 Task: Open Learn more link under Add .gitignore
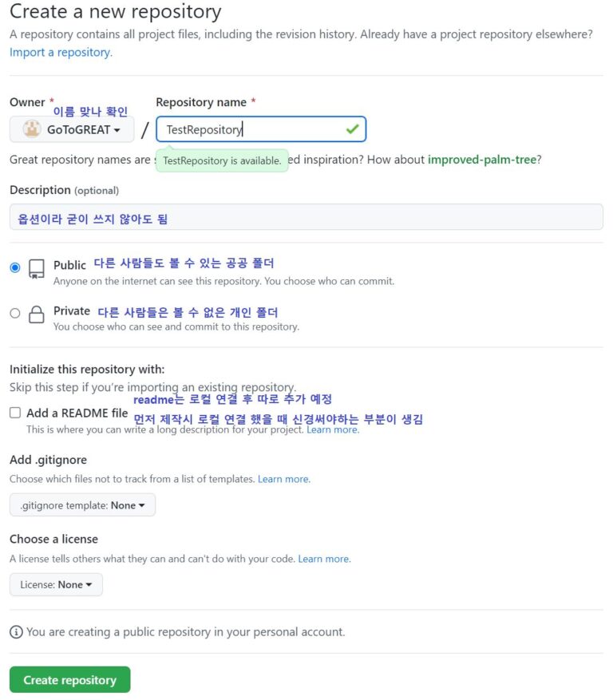[x=284, y=479]
